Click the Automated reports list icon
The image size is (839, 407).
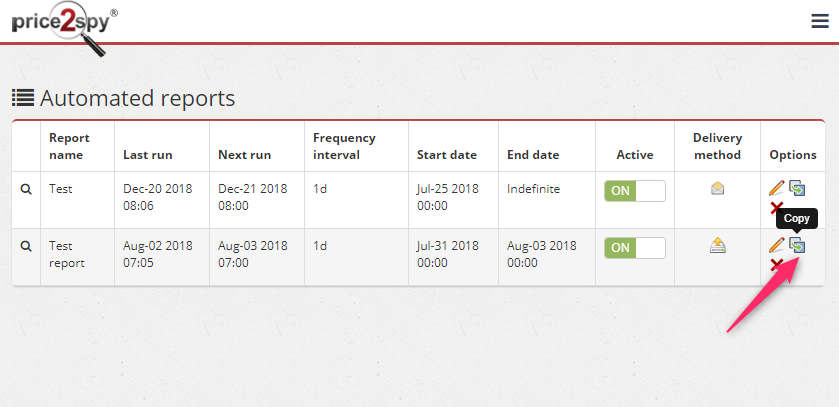coord(23,98)
